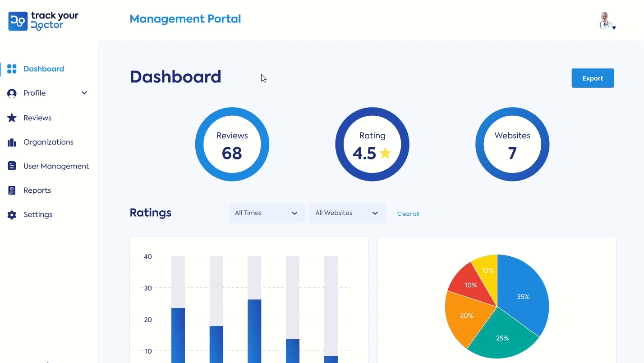Open Organizations in the sidebar
Viewport: 644px width, 363px height.
point(48,142)
